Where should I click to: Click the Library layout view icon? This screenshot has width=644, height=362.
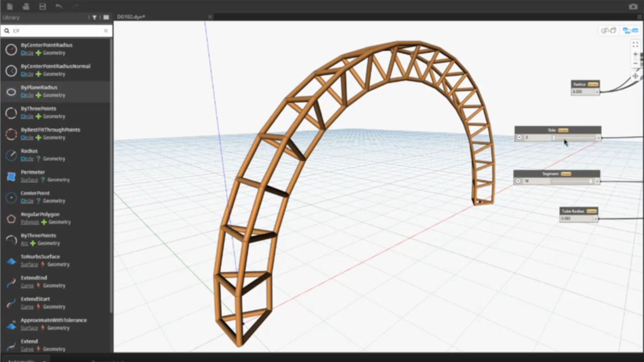click(x=106, y=18)
